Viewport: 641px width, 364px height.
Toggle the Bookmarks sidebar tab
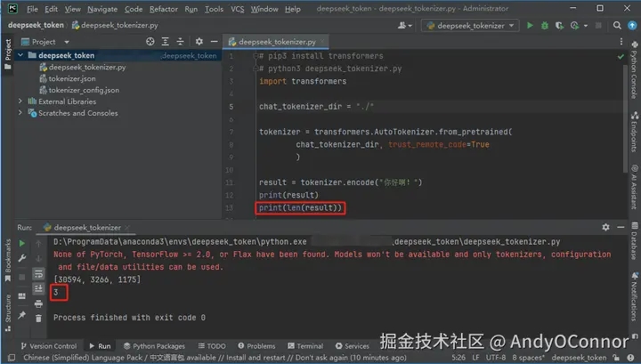click(x=8, y=261)
